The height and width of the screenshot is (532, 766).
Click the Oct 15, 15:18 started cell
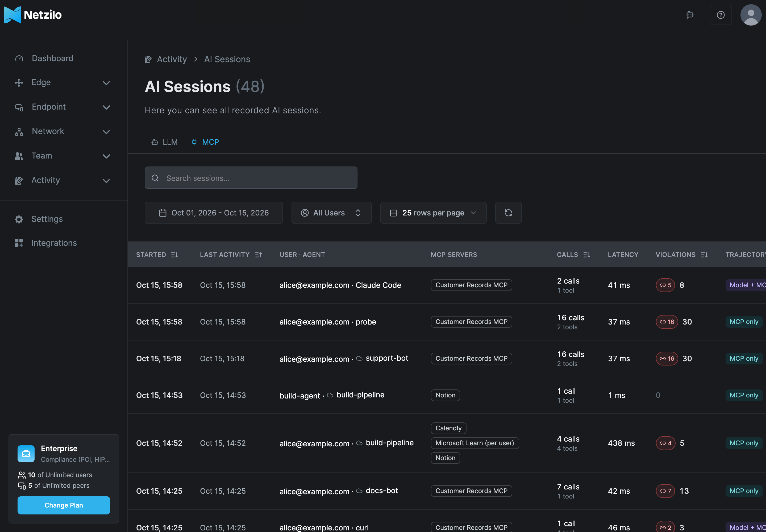159,358
